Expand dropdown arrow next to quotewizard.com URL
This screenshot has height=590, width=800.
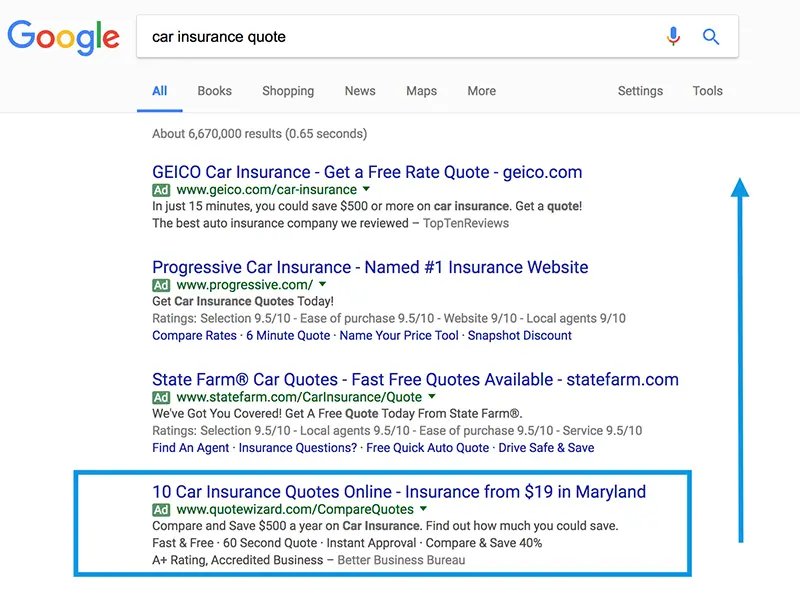click(x=423, y=509)
